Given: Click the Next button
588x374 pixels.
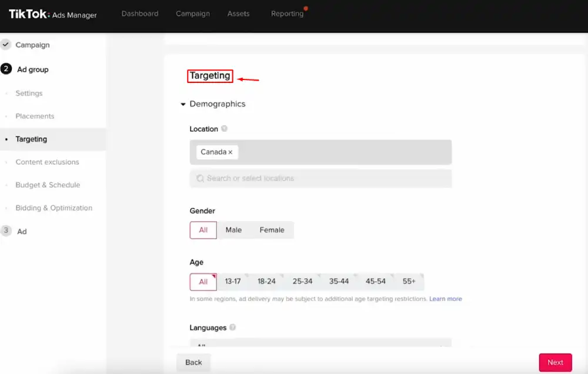Looking at the screenshot, I should tap(556, 362).
